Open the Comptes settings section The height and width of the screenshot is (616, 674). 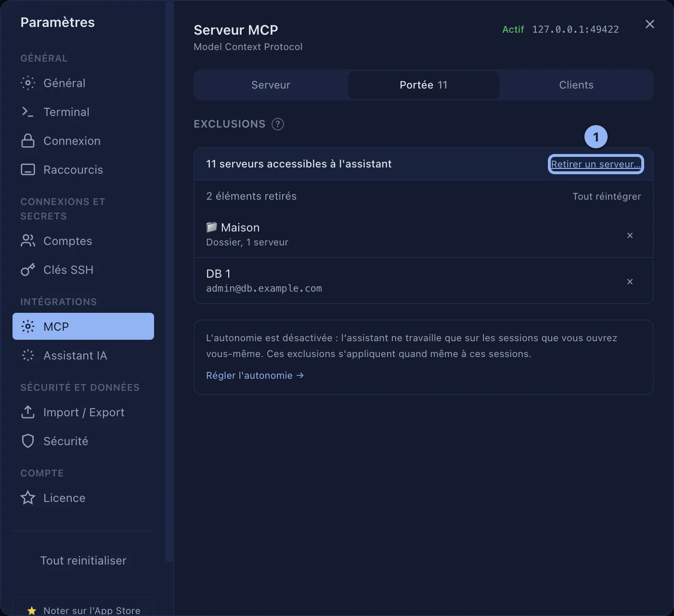point(83,241)
